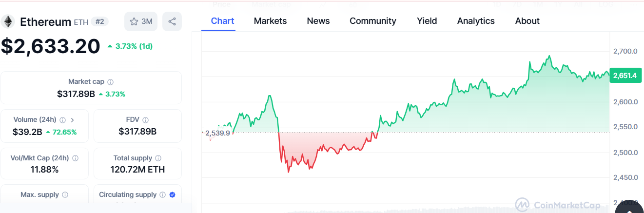Viewport: 644px width, 213px height.
Task: Add Ethereum to watchlist via star button
Action: [141, 21]
